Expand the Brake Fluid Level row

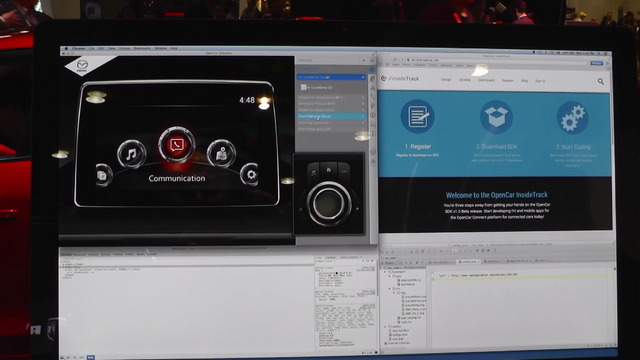pyautogui.click(x=331, y=110)
